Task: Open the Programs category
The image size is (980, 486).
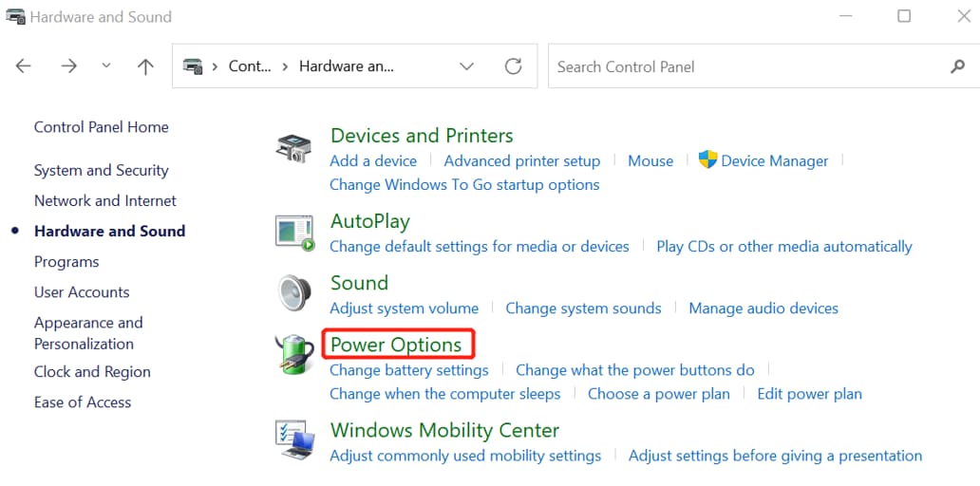Action: click(x=66, y=262)
